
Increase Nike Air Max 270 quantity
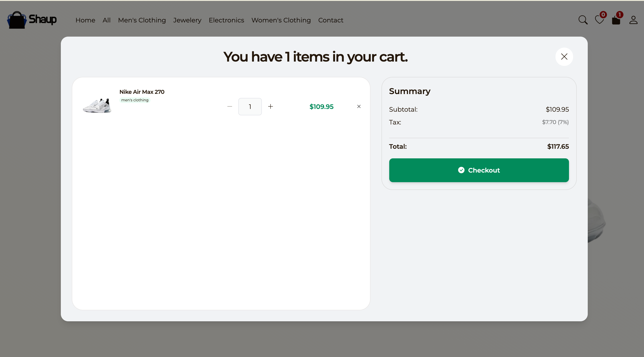point(270,107)
